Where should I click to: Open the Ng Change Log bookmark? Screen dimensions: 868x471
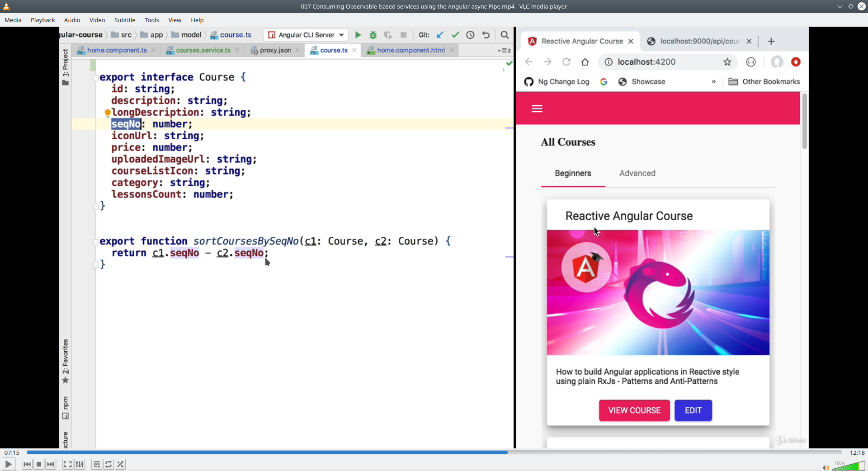point(557,82)
